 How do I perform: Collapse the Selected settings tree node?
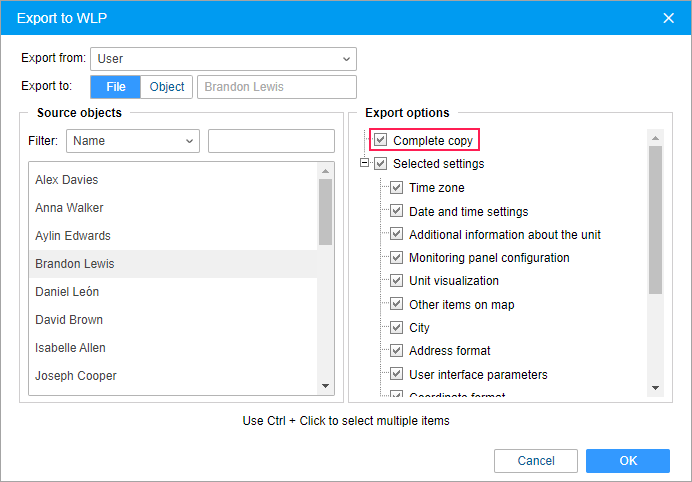pos(364,163)
